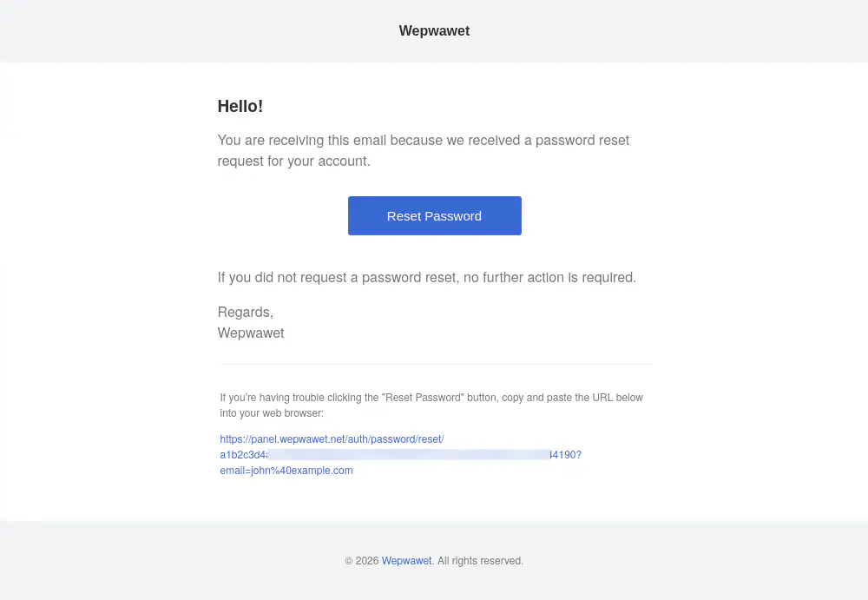Open the Wepwawet link in the footer
Screen dimensions: 868x600
tap(406, 561)
